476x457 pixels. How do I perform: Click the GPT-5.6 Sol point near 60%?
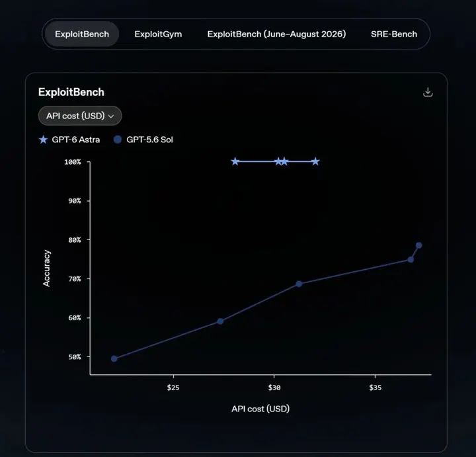[x=220, y=321]
